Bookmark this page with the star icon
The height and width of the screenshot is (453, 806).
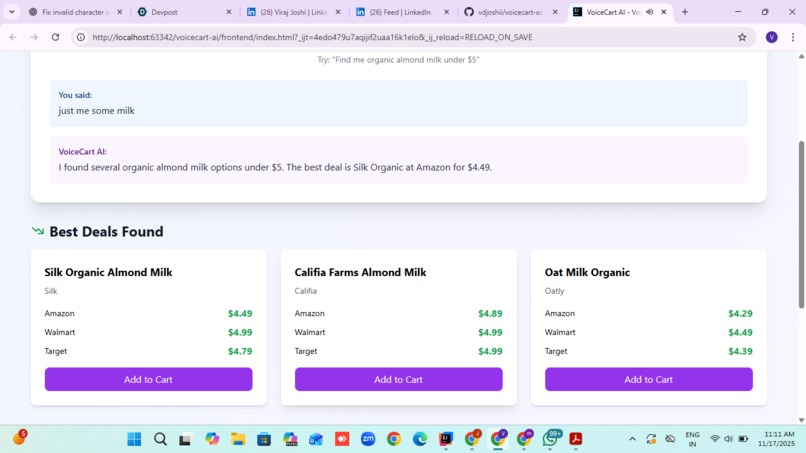click(742, 37)
